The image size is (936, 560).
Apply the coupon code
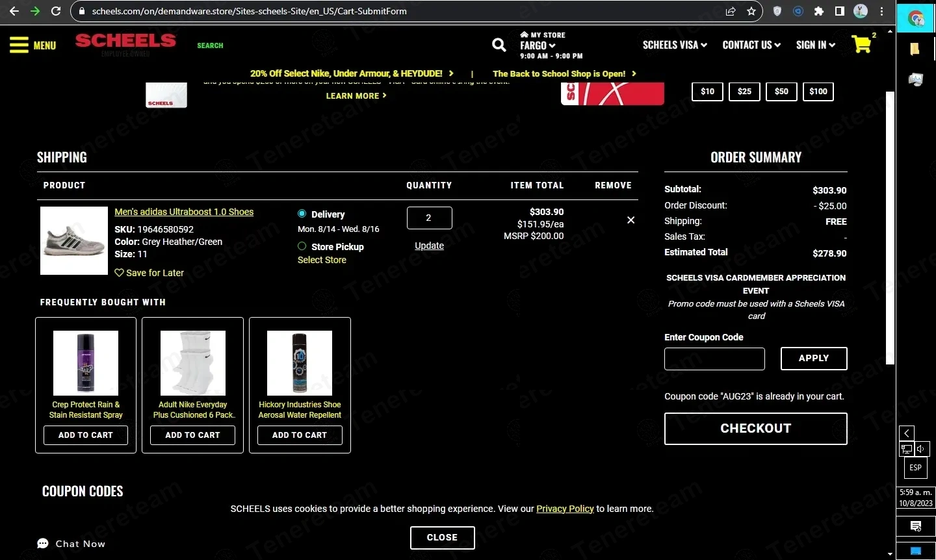[813, 358]
